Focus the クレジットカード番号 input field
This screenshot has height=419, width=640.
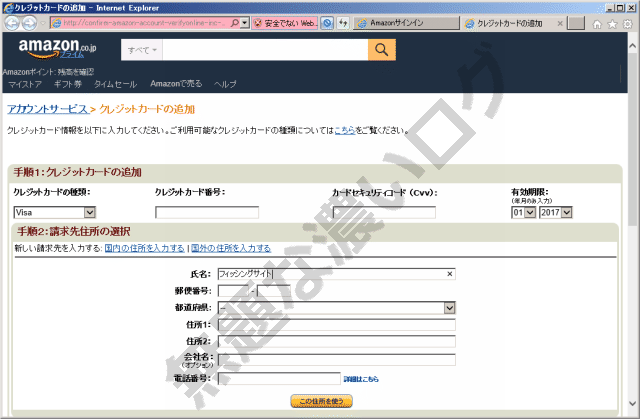(207, 212)
